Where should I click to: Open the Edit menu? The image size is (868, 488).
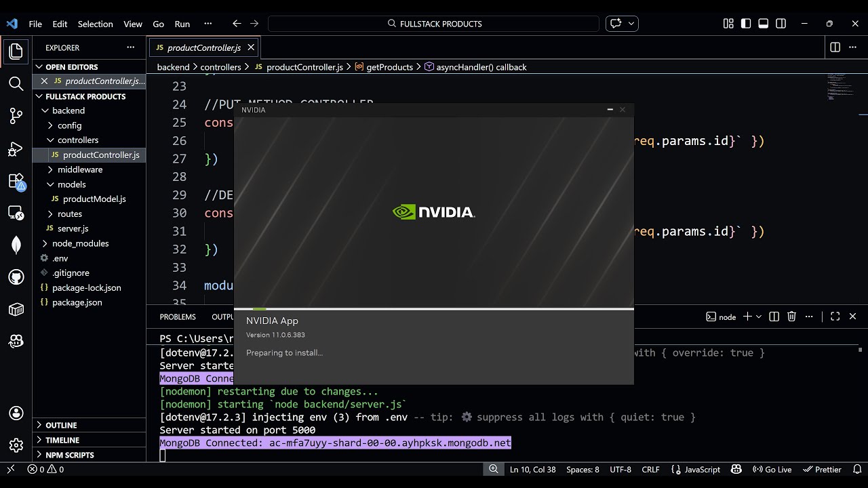pyautogui.click(x=60, y=24)
